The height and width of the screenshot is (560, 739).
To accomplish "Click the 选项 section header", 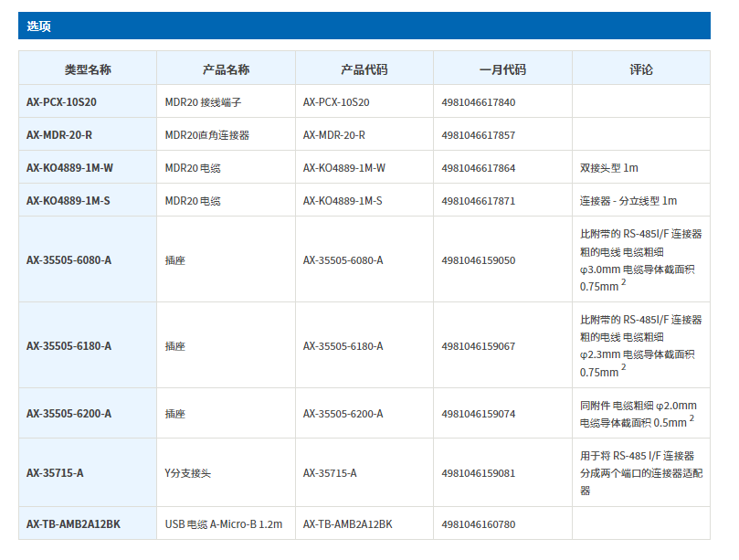I will pos(364,26).
